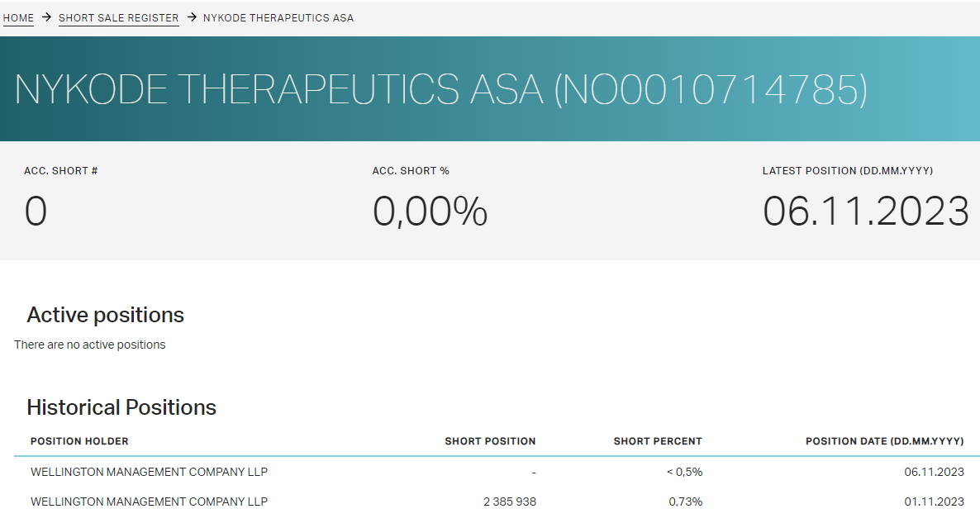This screenshot has height=523, width=980.
Task: Click the arrow icon after SHORT SALE REGISTER
Action: click(x=192, y=17)
